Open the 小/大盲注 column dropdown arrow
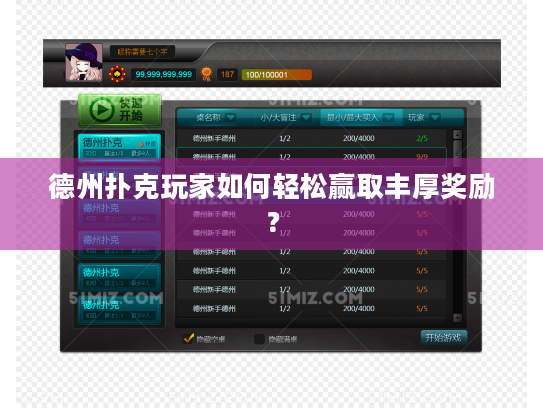Screen dimensions: 543x408 coord(306,118)
